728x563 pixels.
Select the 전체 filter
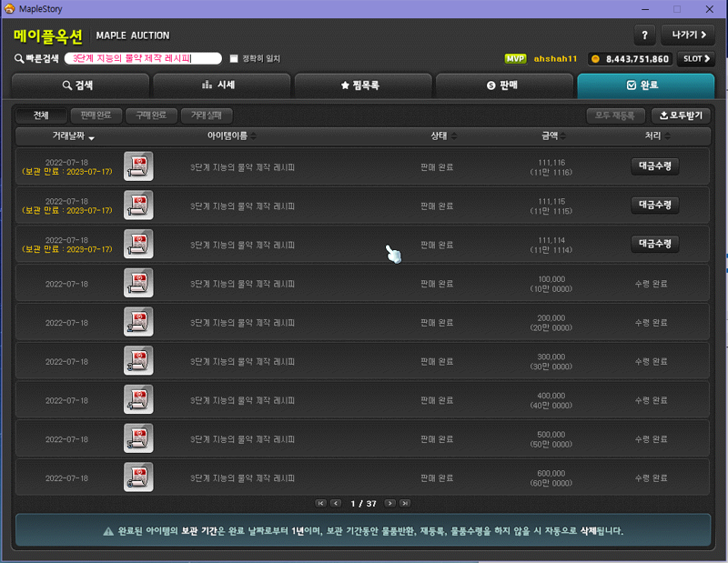pyautogui.click(x=41, y=116)
